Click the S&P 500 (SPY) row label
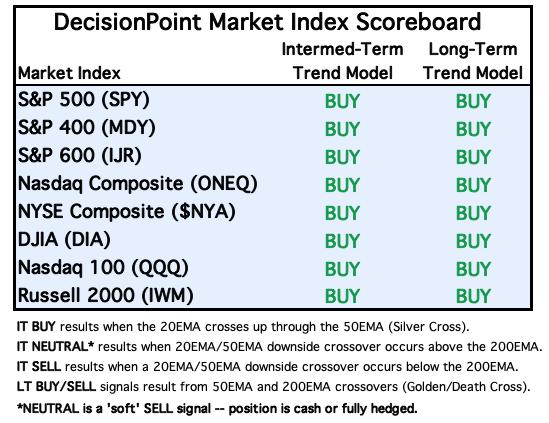 click(x=84, y=100)
